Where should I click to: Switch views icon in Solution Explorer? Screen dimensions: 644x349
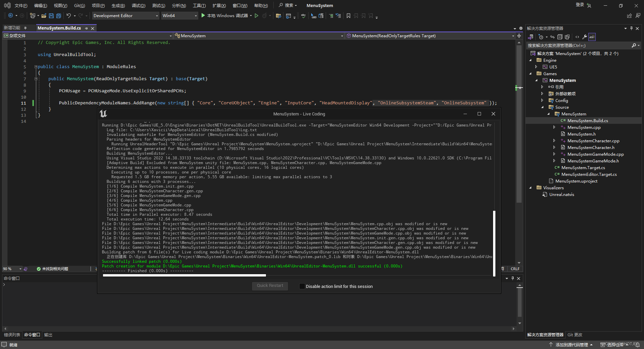tap(531, 37)
